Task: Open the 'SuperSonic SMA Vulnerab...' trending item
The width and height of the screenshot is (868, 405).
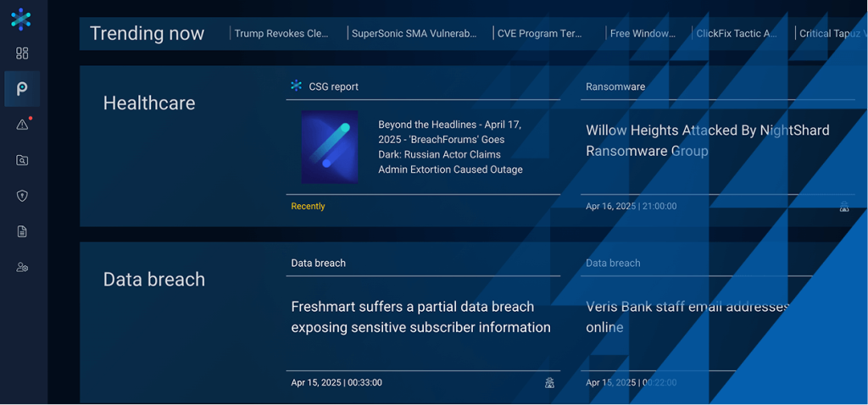Action: point(415,34)
